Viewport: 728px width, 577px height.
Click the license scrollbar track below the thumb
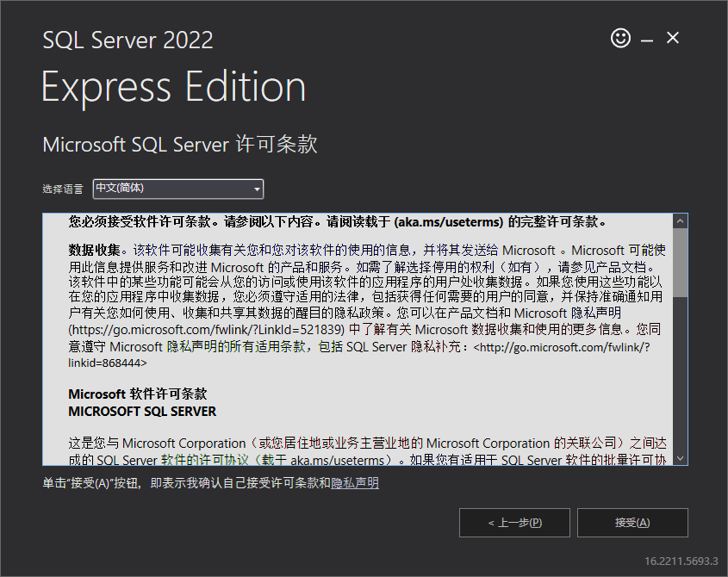tap(680, 375)
